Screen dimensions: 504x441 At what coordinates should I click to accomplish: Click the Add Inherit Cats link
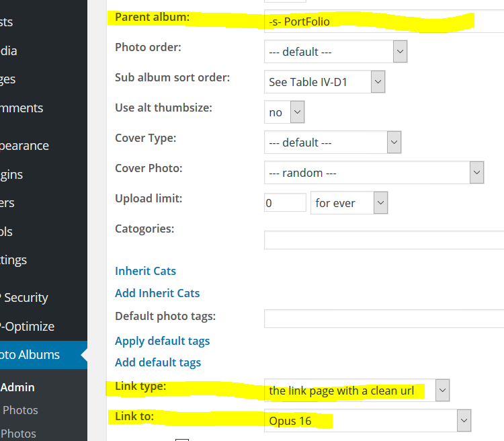click(157, 293)
